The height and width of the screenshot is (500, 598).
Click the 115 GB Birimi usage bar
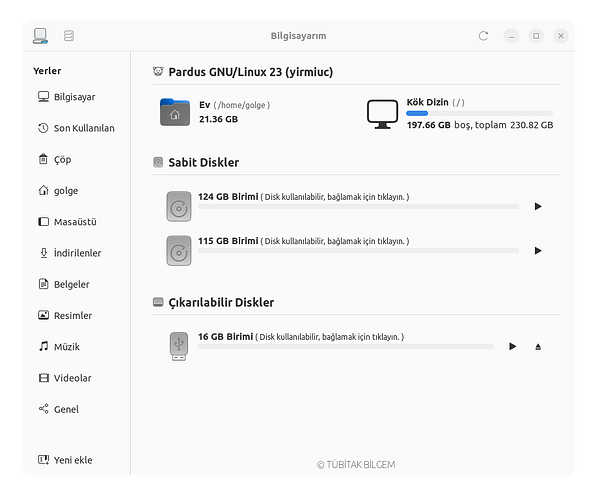[358, 251]
